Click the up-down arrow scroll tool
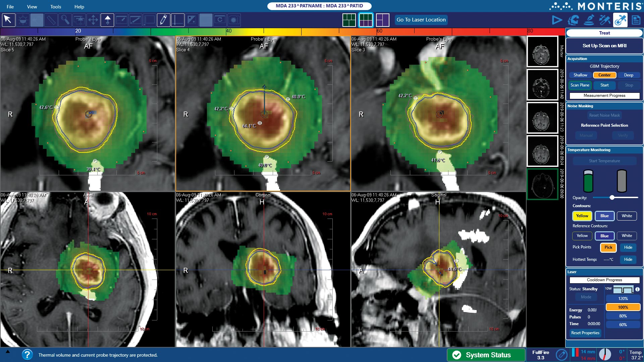Viewport: 644px width, 362px height. (107, 20)
